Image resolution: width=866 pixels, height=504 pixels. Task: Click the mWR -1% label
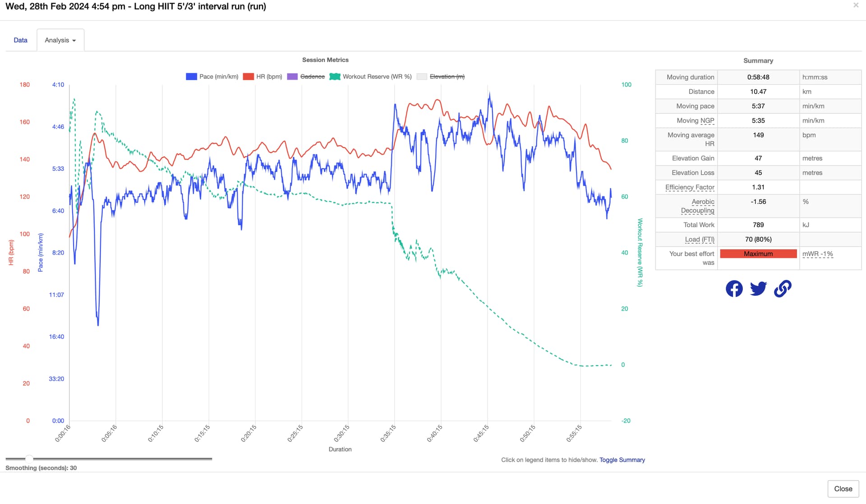(x=817, y=254)
